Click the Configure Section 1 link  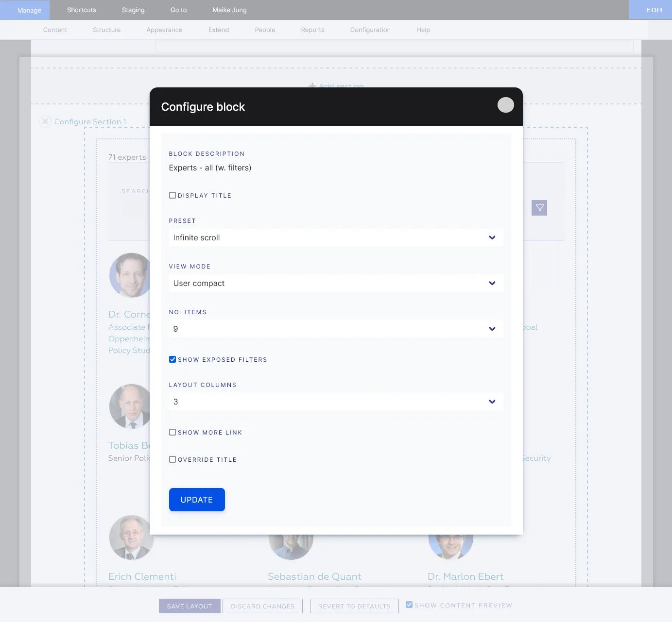click(90, 121)
